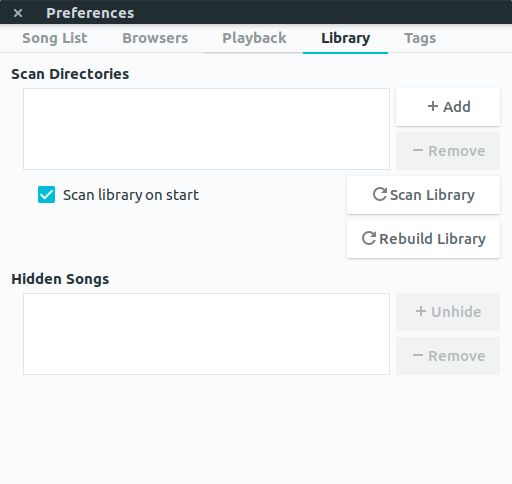512x484 pixels.
Task: Click the plus icon on Add button
Action: click(x=433, y=106)
